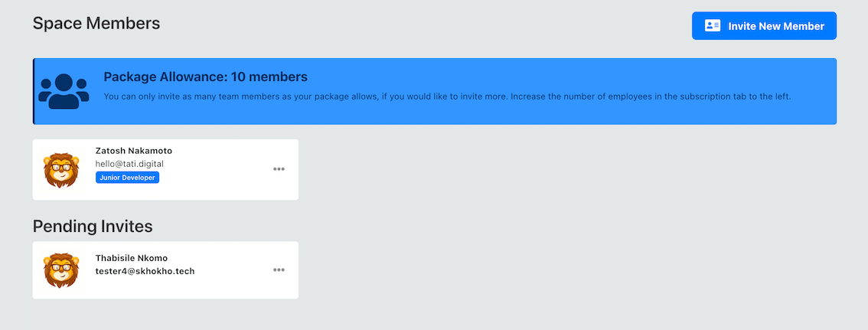The width and height of the screenshot is (868, 330).
Task: Click the Pending Invites section heading
Action: [x=93, y=227]
